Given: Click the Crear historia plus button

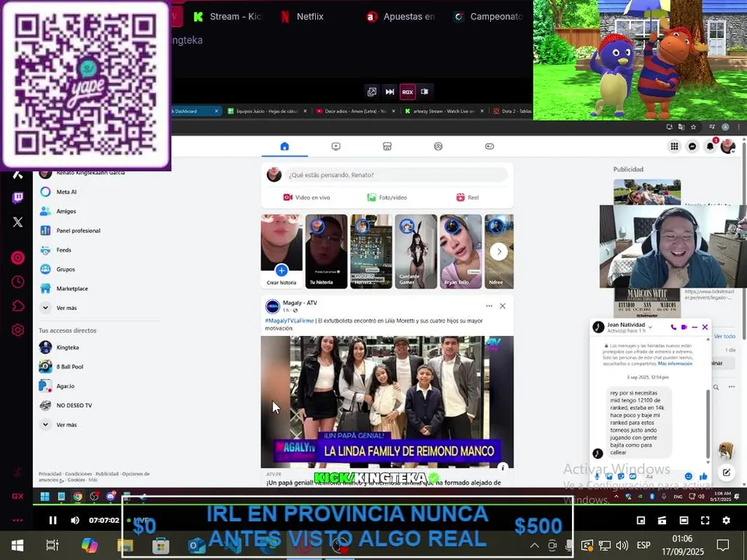Looking at the screenshot, I should pos(282,271).
